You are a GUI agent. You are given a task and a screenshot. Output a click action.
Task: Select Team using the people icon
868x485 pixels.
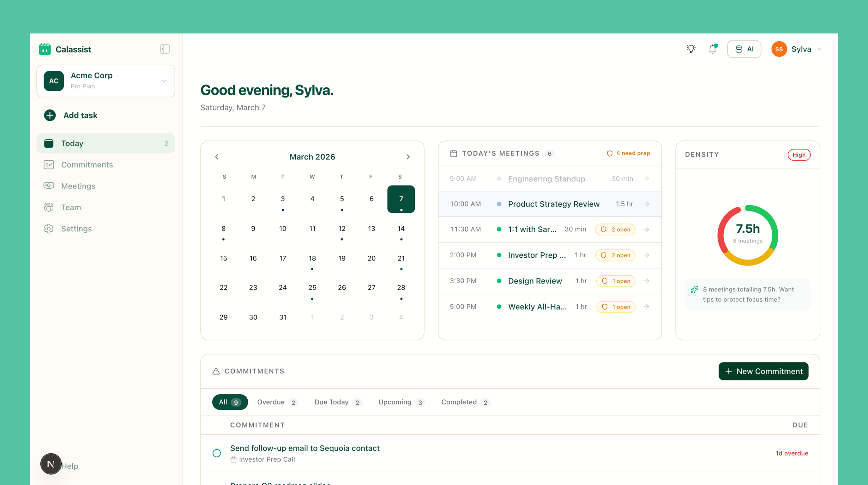[x=49, y=207]
